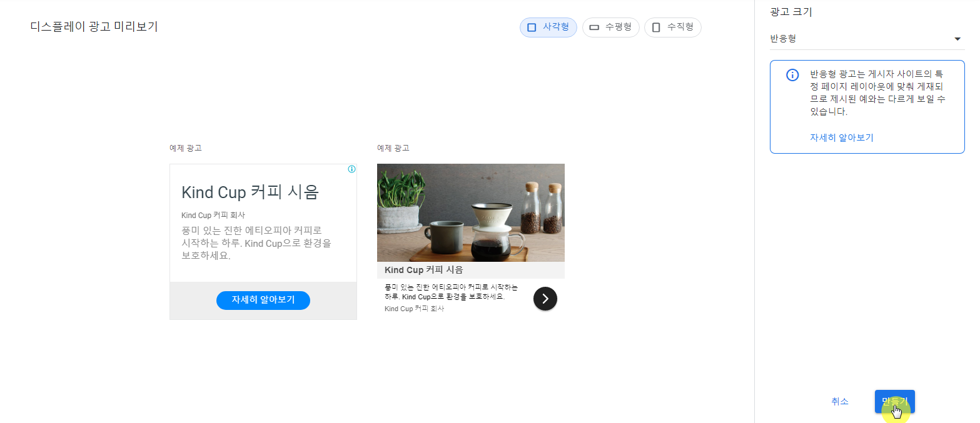The image size is (980, 423).
Task: Click the coffee dripper photo in second ad
Action: pyautogui.click(x=471, y=212)
